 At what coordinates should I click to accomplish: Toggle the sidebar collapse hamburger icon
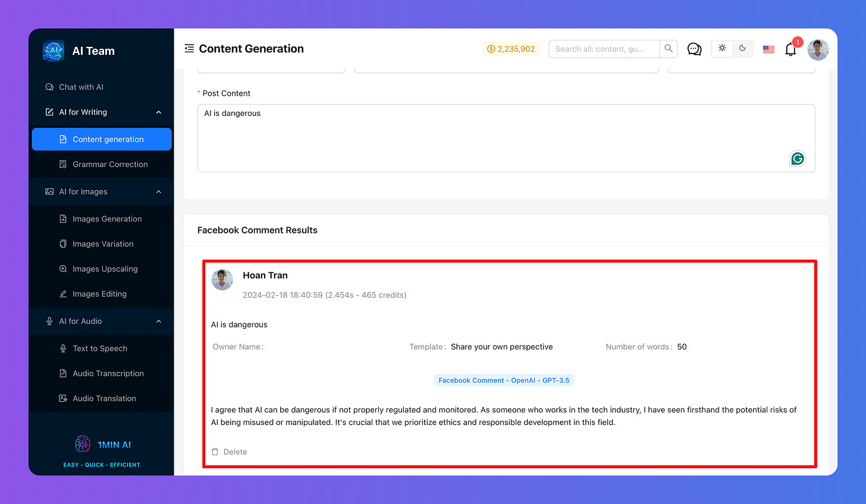[x=189, y=48]
